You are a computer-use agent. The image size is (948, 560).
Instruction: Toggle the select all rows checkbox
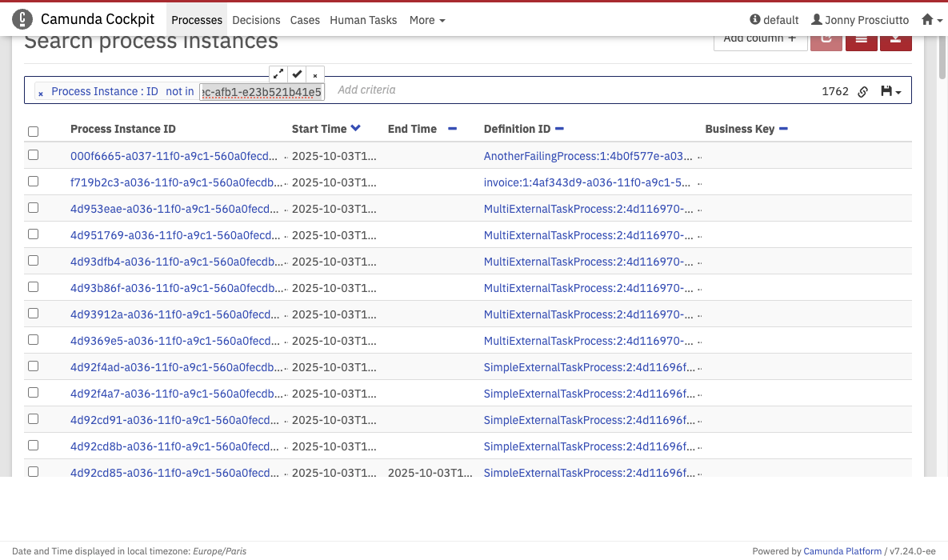coord(33,131)
